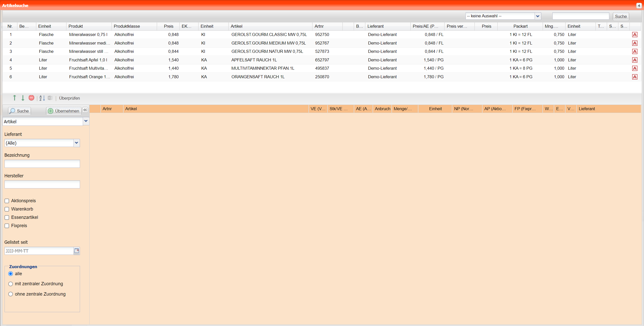
Task: Expand the 'keine Auswahl' dropdown
Action: [538, 16]
